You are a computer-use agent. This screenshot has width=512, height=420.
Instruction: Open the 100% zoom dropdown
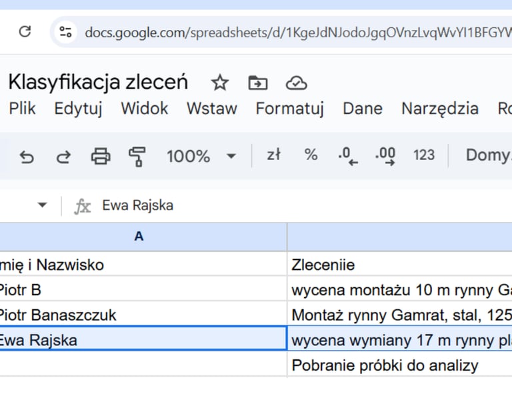[x=201, y=156]
